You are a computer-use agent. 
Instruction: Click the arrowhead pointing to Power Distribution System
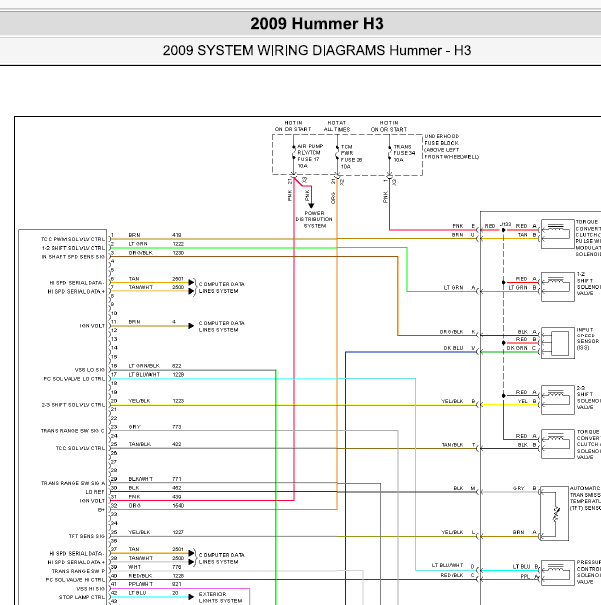point(311,205)
